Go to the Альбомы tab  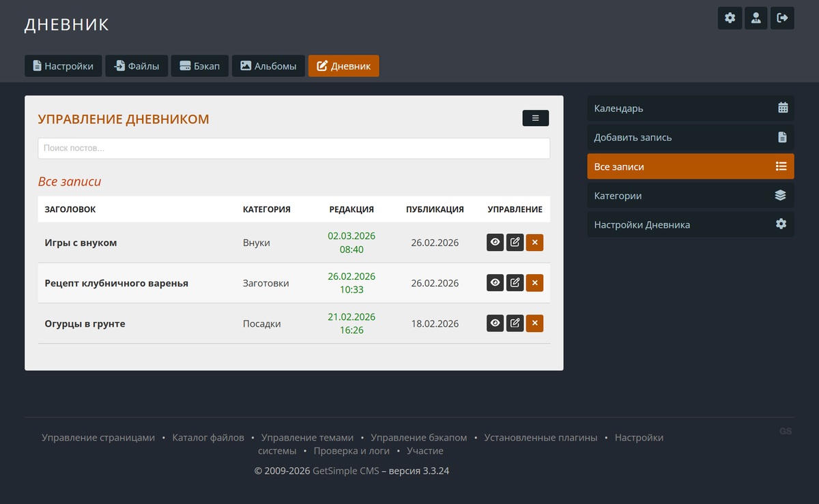click(268, 66)
